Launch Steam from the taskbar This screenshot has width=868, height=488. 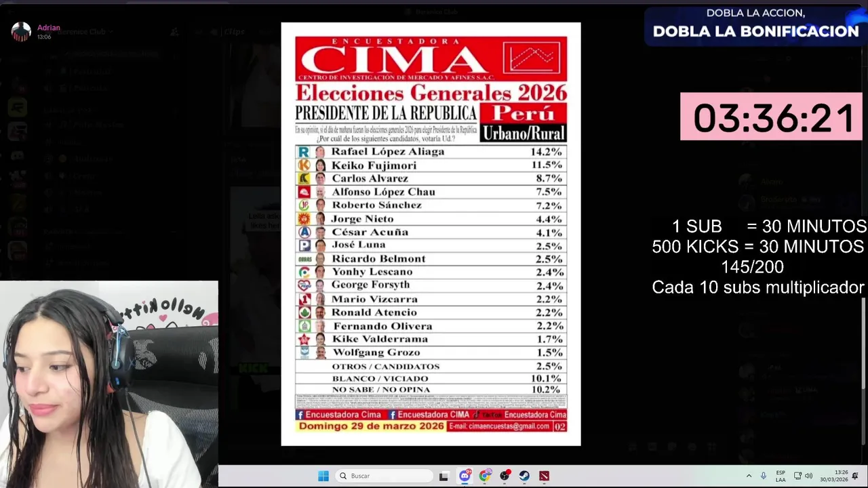pos(524,476)
